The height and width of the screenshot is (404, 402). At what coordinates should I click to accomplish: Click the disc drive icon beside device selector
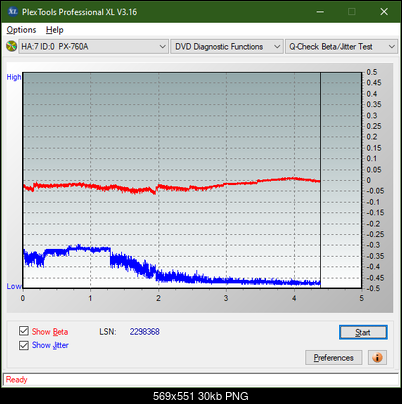[11, 46]
